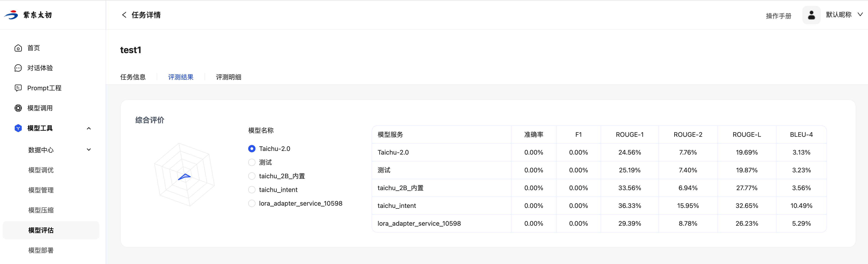Image resolution: width=868 pixels, height=264 pixels.
Task: Click the blue 模型工具 cube icon
Action: coord(18,128)
